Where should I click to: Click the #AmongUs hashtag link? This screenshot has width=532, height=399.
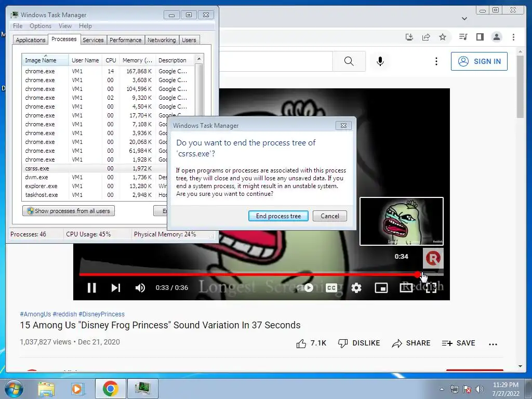35,314
